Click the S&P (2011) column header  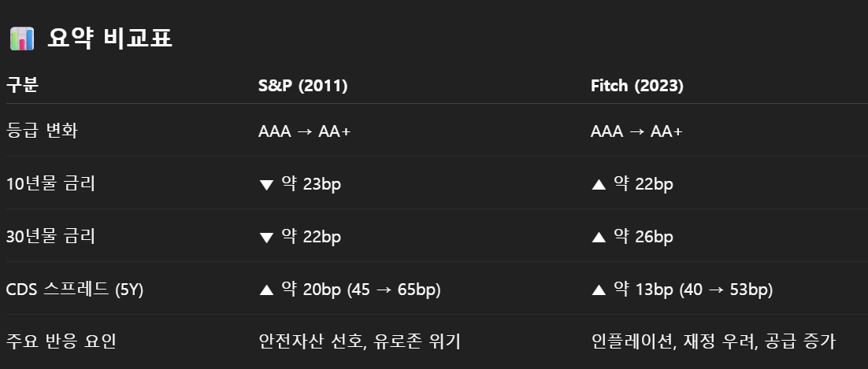click(x=302, y=86)
